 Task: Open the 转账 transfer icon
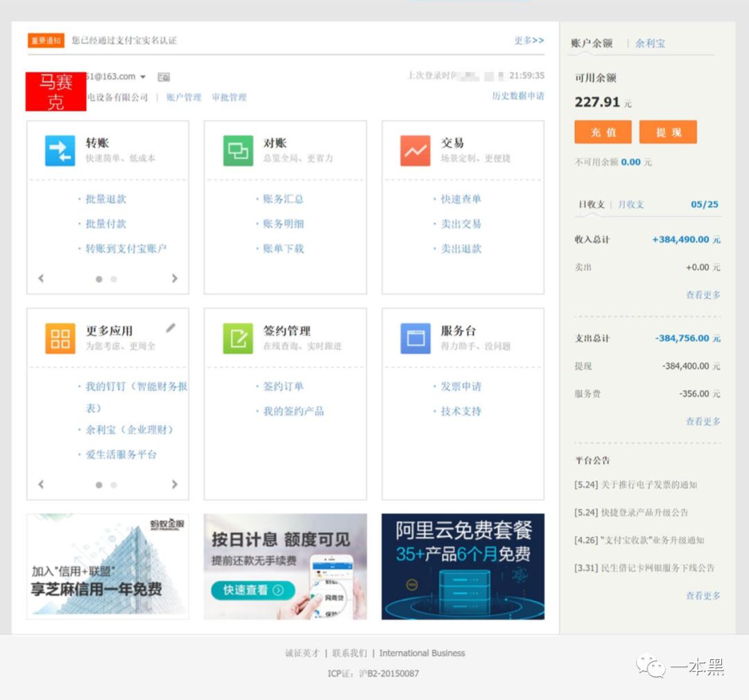click(60, 150)
